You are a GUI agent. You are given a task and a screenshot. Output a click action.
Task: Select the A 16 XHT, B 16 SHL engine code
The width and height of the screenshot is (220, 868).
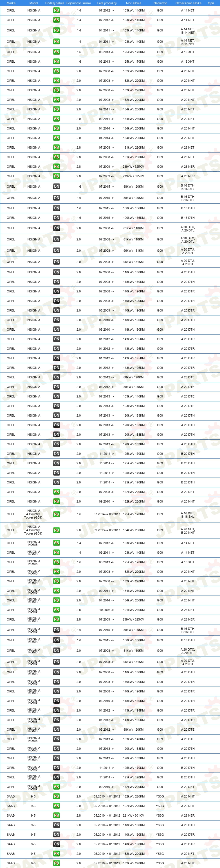pyautogui.click(x=188, y=515)
